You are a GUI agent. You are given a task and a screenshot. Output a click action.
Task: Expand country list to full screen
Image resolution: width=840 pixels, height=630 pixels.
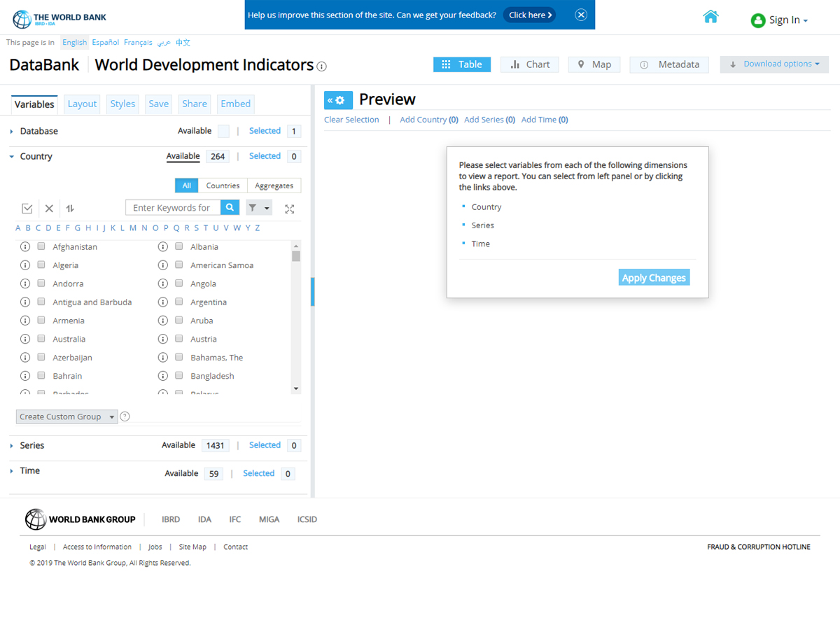point(290,209)
